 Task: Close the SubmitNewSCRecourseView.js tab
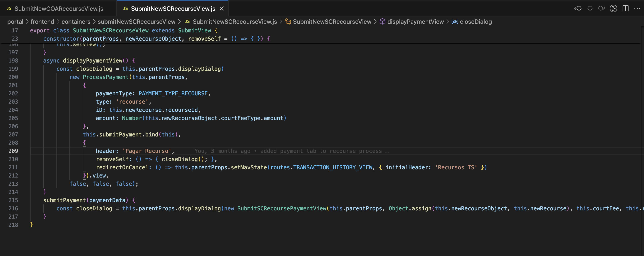tap(222, 8)
